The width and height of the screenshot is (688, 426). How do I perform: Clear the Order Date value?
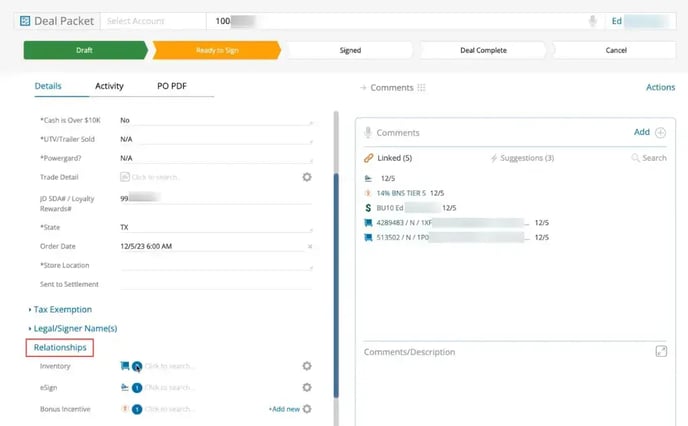tap(309, 245)
